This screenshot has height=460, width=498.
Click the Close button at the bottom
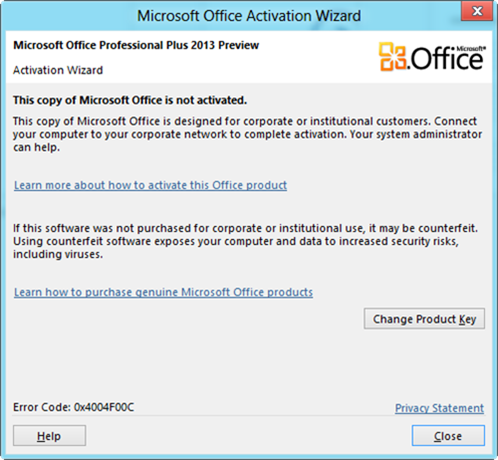tap(448, 436)
